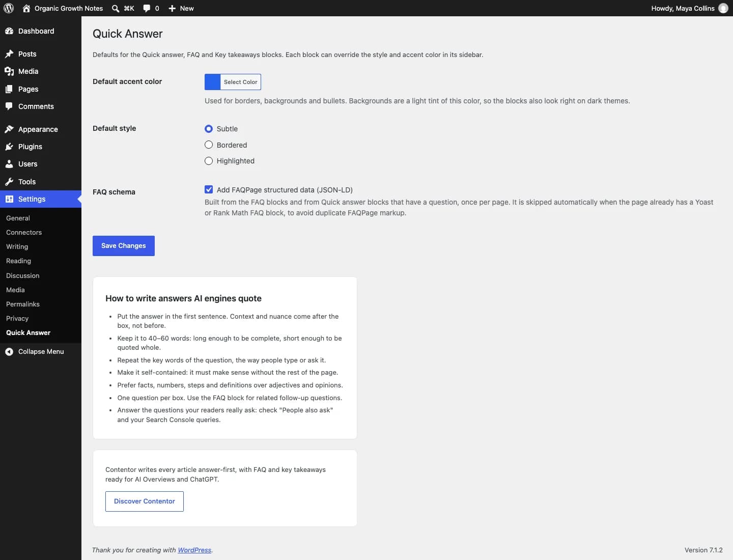The image size is (733, 560).
Task: Click the plus icon for New content
Action: (172, 8)
